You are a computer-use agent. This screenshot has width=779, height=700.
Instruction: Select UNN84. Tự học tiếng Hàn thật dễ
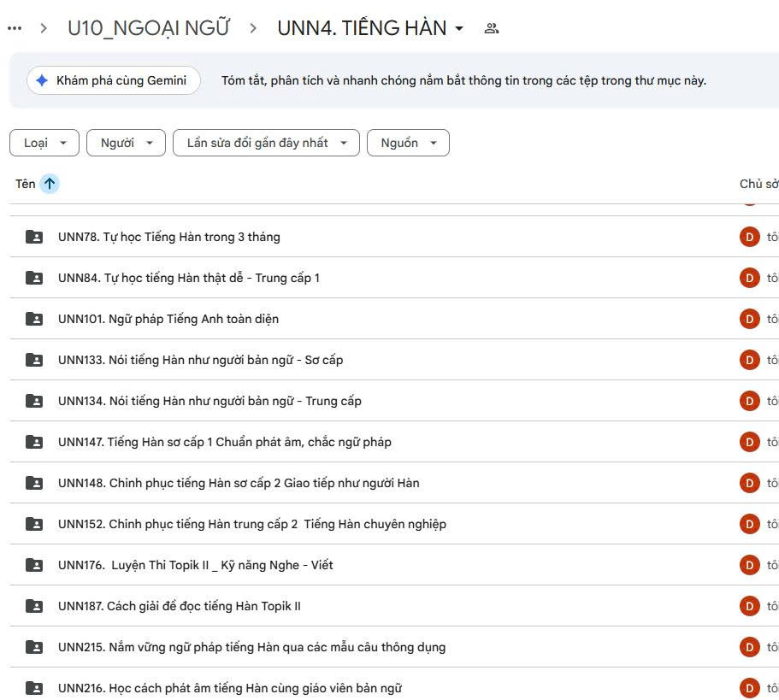click(x=189, y=278)
